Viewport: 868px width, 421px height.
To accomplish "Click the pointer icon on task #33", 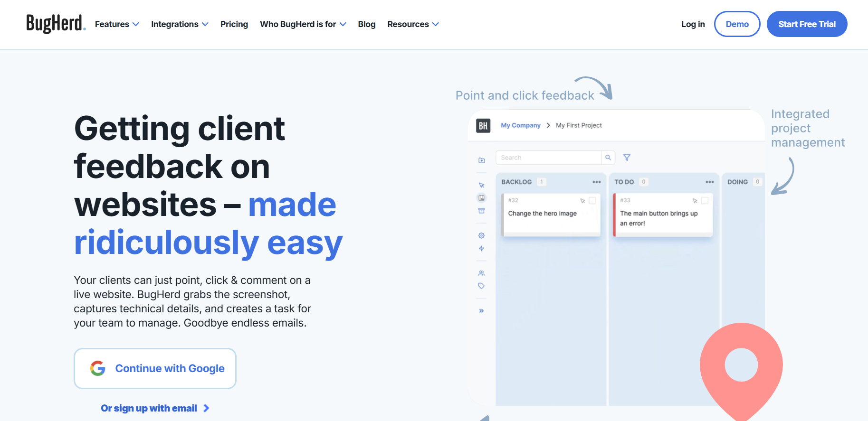I will (x=695, y=201).
